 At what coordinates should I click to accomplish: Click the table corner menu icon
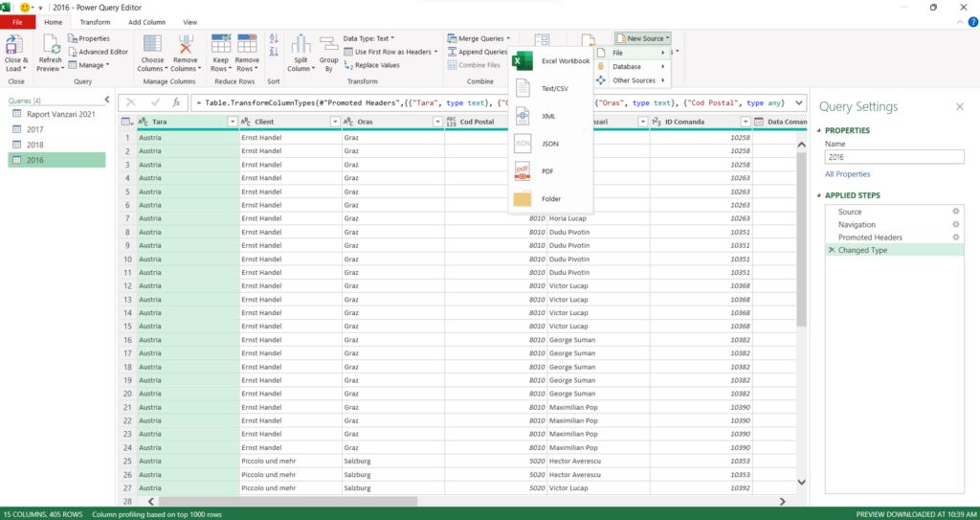click(126, 122)
